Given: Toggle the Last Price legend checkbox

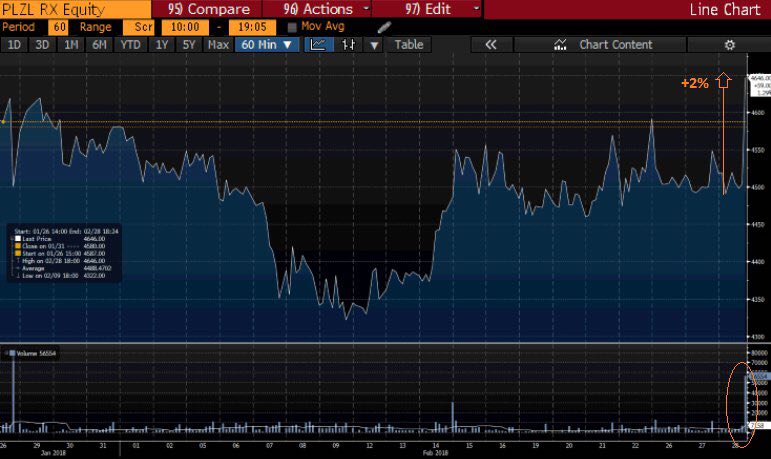Looking at the screenshot, I should point(18,239).
